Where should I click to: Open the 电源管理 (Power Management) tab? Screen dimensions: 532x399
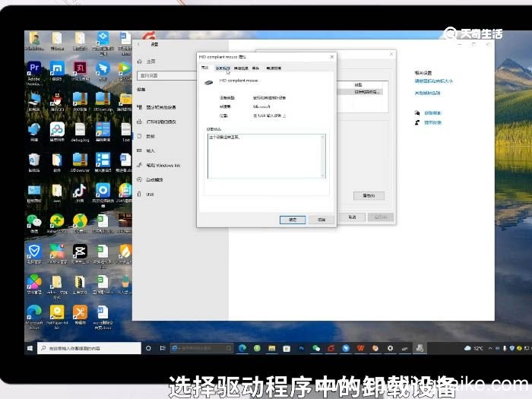274,68
